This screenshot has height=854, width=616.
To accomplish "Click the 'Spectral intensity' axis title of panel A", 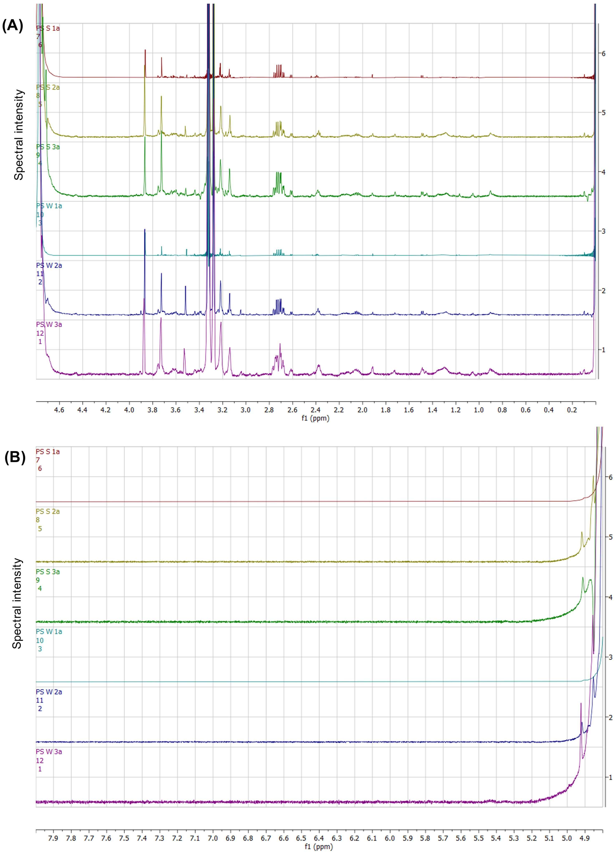I will coord(19,135).
